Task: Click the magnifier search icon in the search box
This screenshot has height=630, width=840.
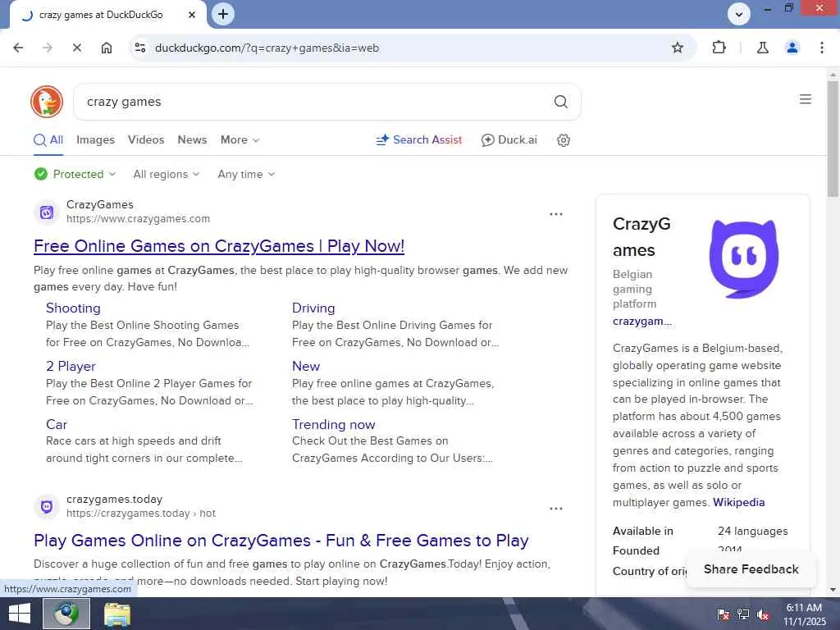Action: coord(560,101)
